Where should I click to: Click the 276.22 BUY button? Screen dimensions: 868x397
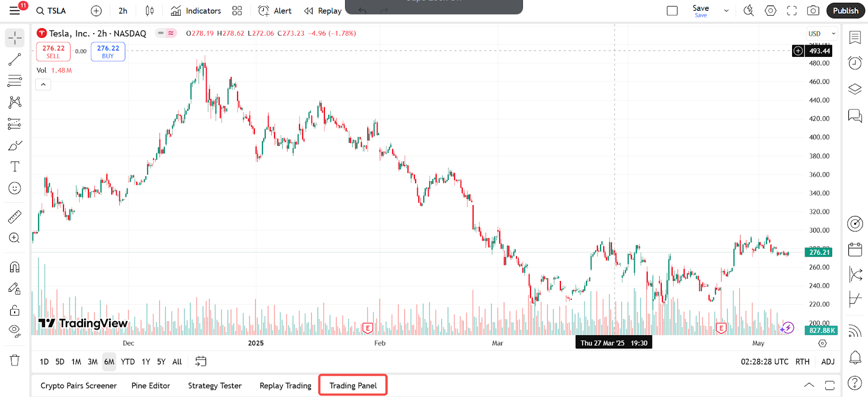tap(108, 52)
